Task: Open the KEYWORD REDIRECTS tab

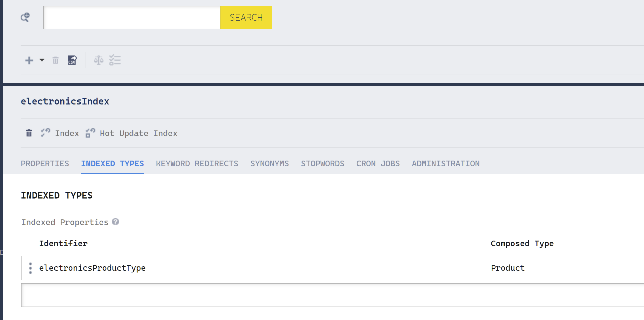Action: click(197, 164)
